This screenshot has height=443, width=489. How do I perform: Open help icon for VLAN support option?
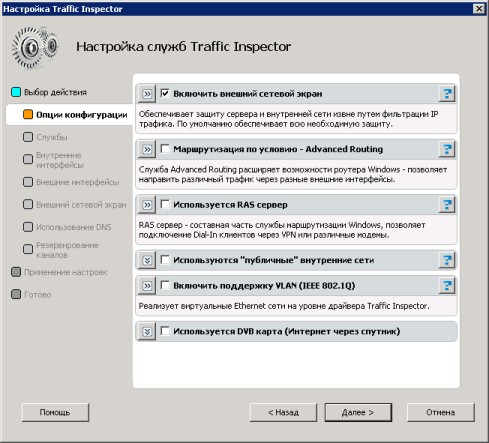pos(447,286)
